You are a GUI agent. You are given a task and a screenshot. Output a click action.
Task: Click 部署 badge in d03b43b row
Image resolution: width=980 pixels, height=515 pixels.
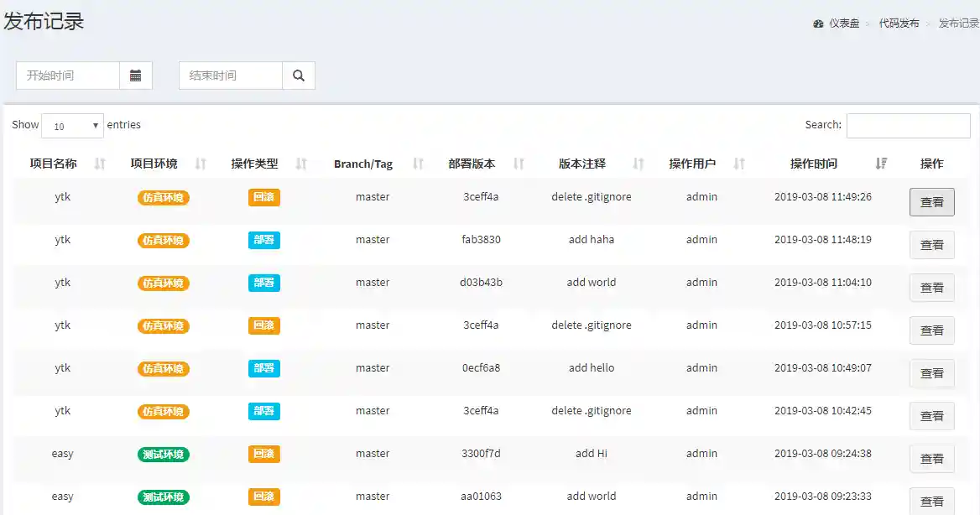coord(263,284)
